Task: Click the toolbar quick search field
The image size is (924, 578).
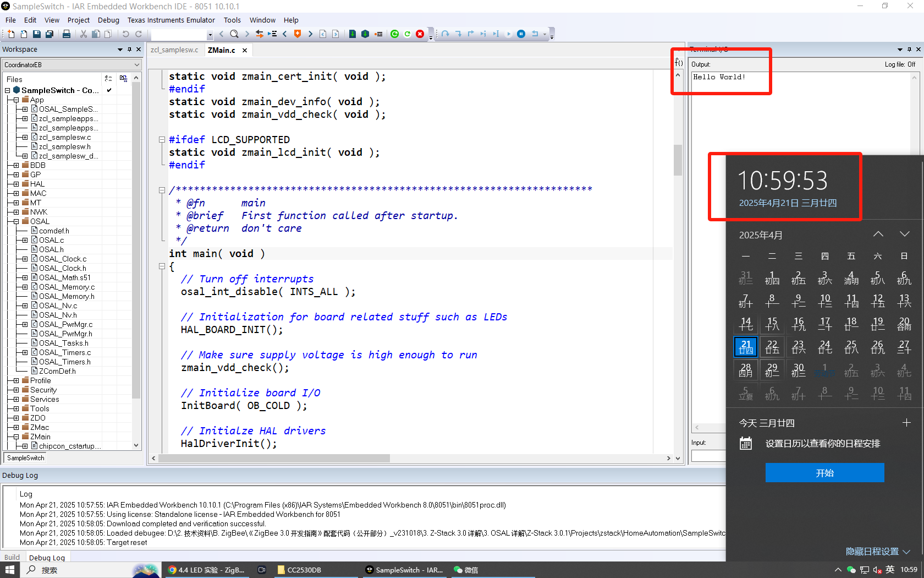Action: pyautogui.click(x=179, y=35)
